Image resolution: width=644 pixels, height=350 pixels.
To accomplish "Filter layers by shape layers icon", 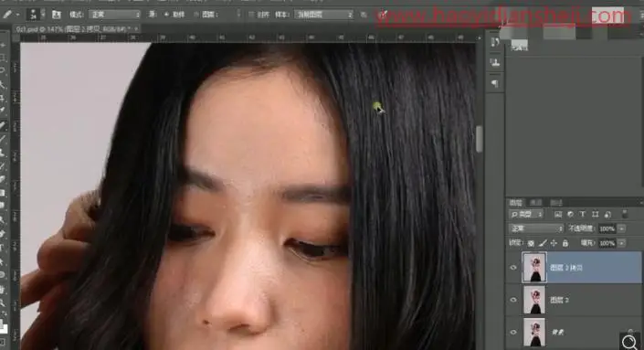I will [x=595, y=215].
